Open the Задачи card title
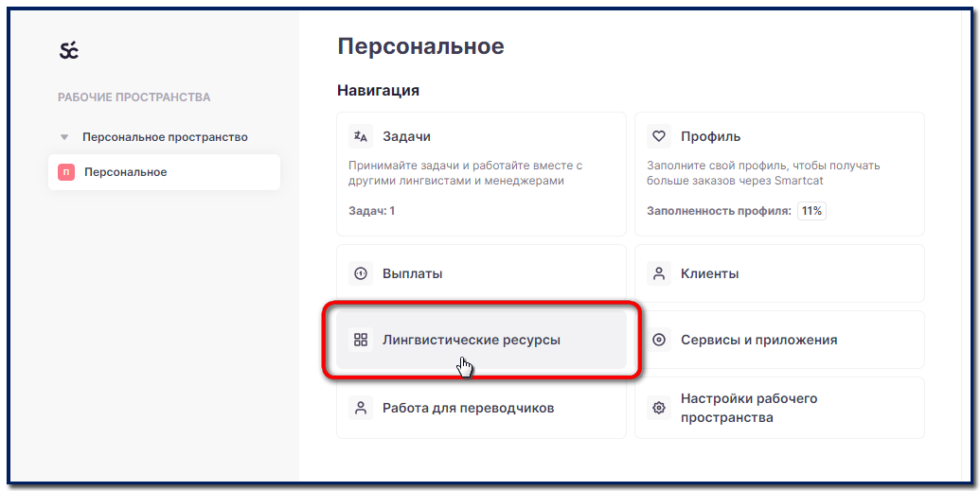The image size is (980, 491). pyautogui.click(x=406, y=136)
